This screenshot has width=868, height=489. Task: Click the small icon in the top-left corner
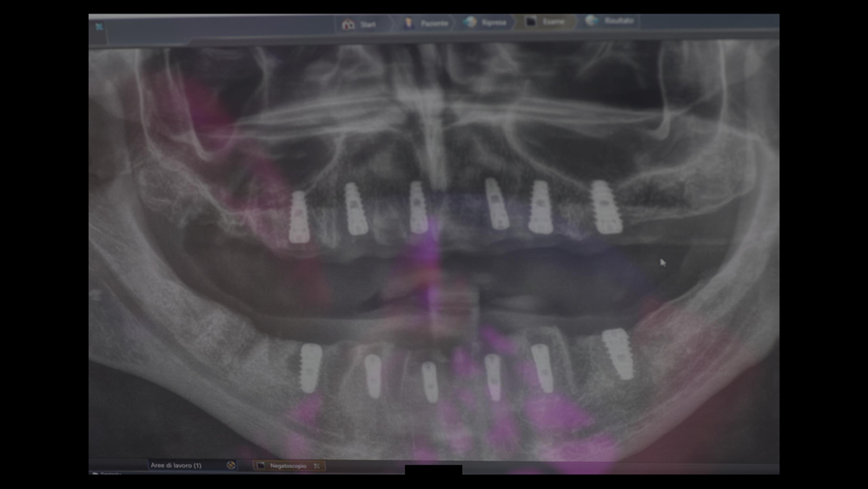pos(99,27)
